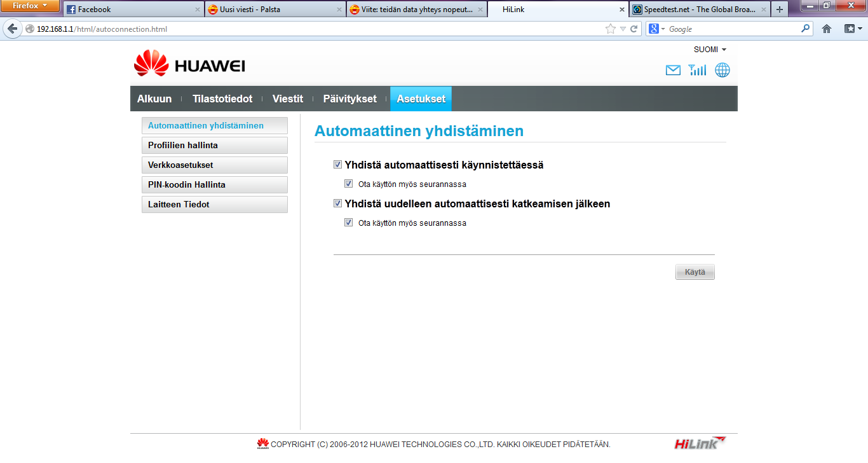Close the HiLink tab
This screenshot has height=463, width=868.
622,10
